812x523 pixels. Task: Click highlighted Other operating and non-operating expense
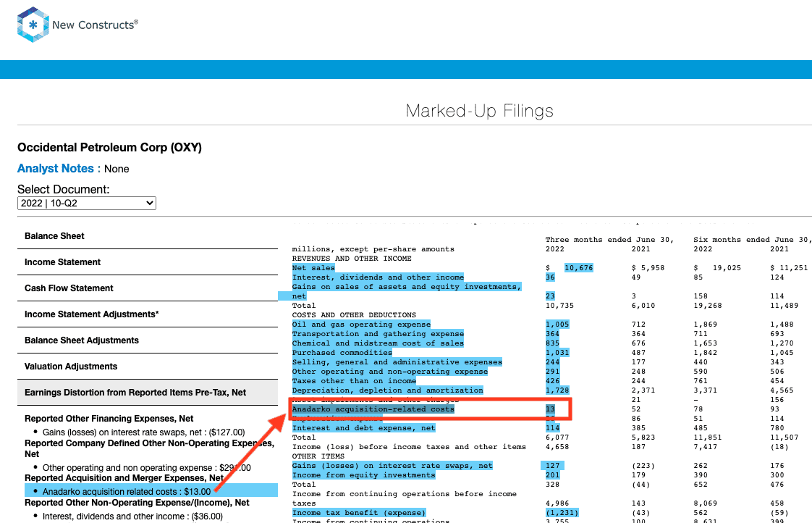(x=389, y=372)
